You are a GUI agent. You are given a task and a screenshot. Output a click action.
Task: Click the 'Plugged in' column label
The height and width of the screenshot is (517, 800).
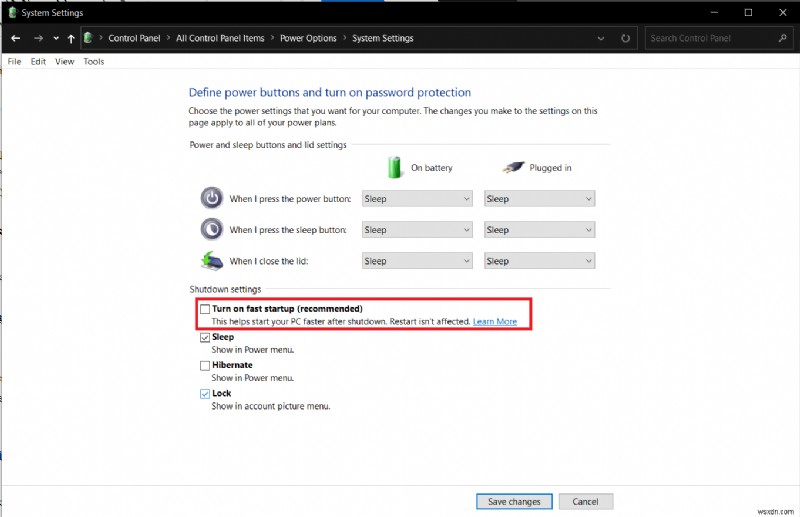coord(550,168)
